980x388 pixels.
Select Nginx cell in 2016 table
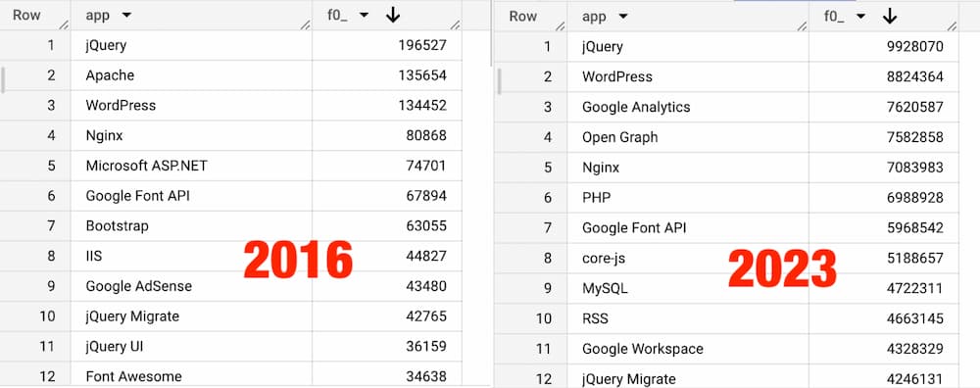point(191,135)
